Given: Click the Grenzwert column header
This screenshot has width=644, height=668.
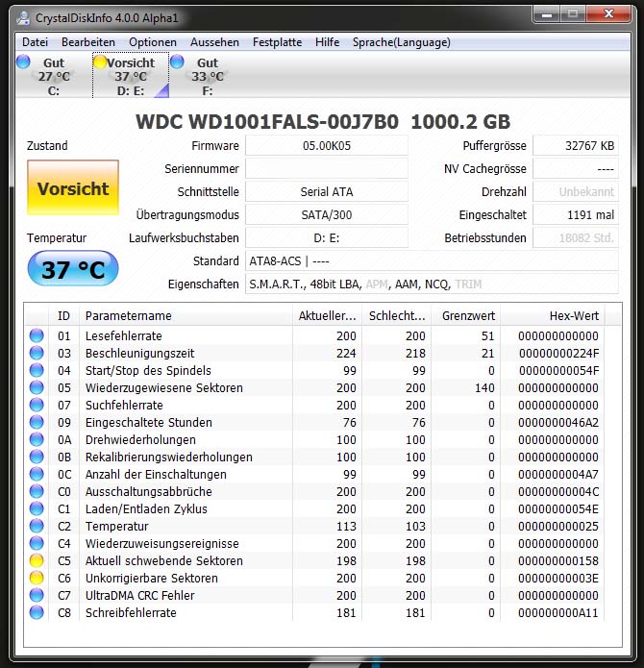Looking at the screenshot, I should pos(466,315).
